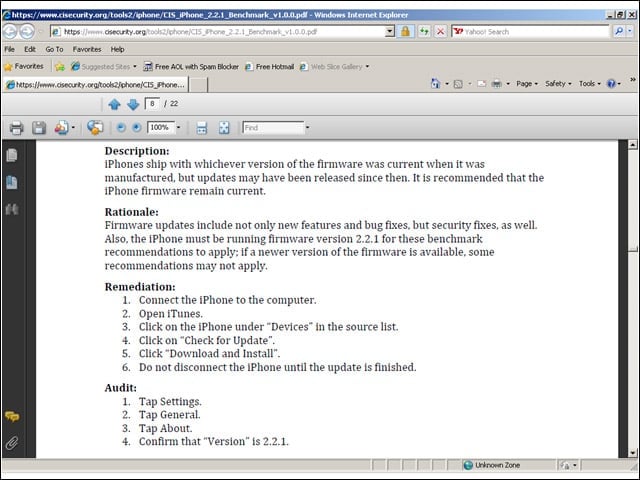
Task: Open a new blank tab
Action: coord(198,85)
